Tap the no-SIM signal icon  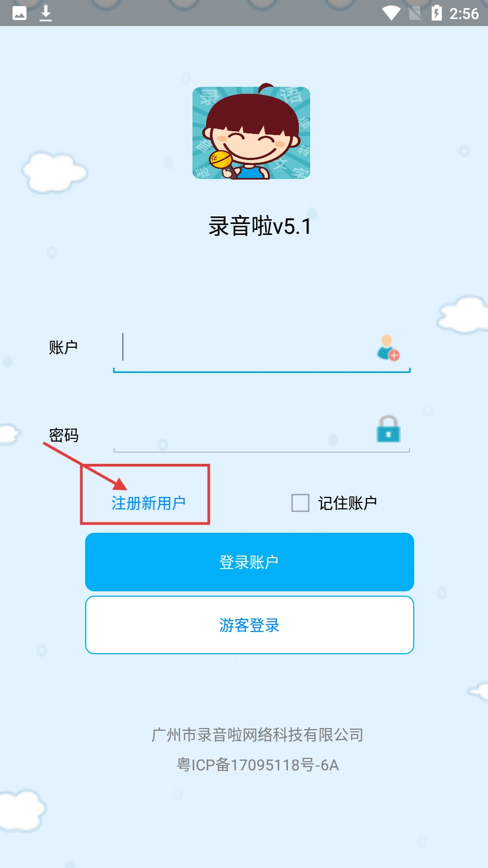point(415,13)
